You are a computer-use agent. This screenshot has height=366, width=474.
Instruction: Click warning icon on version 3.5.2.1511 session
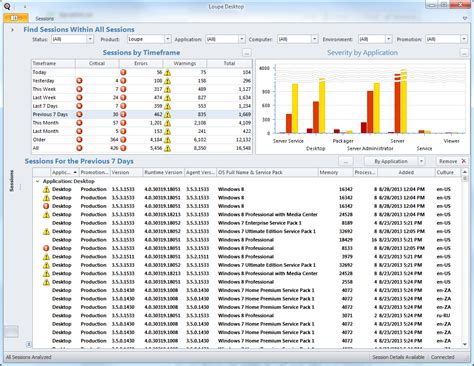46,257
